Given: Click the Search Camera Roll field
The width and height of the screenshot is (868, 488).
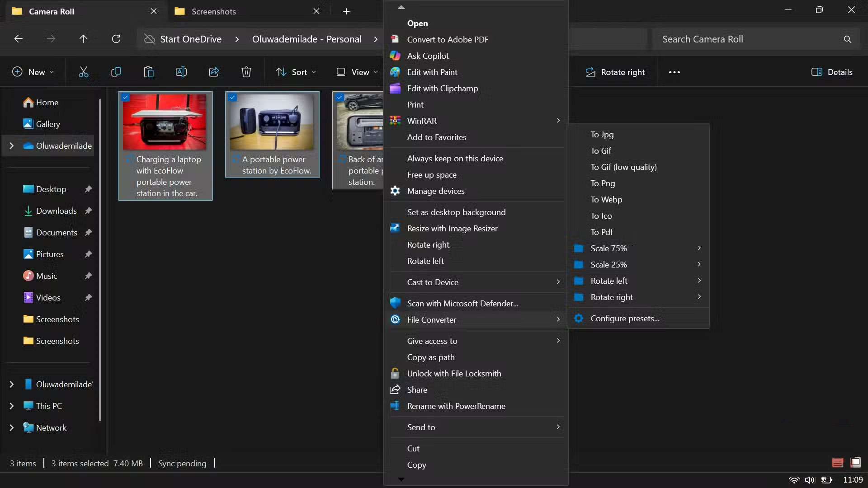Looking at the screenshot, I should 746,39.
